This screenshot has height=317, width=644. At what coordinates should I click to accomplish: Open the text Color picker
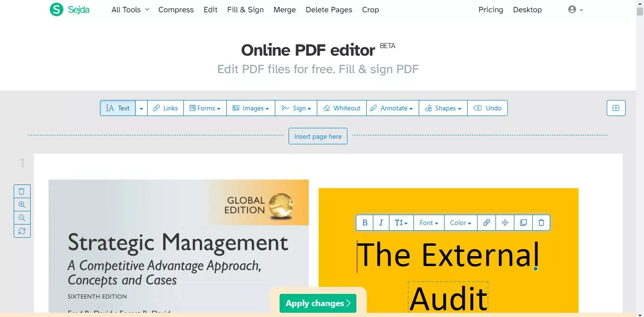460,222
